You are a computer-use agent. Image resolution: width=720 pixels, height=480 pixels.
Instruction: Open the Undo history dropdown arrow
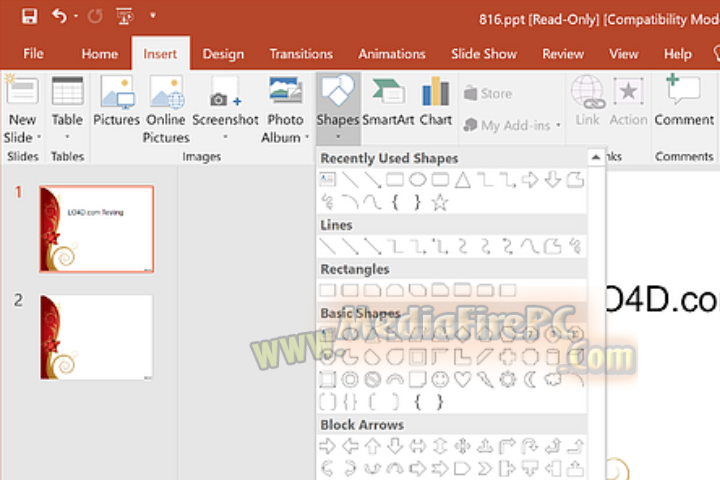coord(76,17)
